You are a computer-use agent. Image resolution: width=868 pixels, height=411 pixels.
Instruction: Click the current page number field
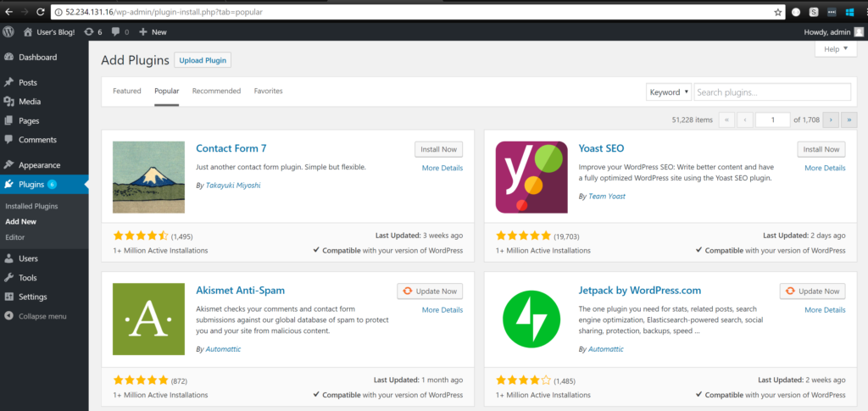pos(773,119)
